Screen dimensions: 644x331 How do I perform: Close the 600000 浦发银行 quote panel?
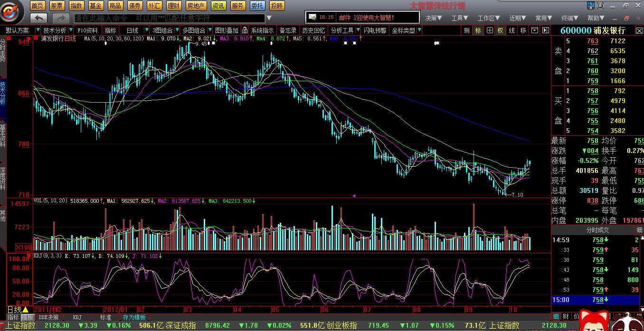(639, 30)
